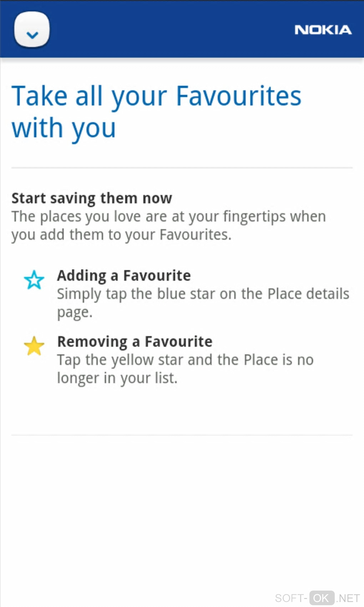The width and height of the screenshot is (364, 607).
Task: Click the "you add them to your Favourites." line
Action: coord(121,235)
